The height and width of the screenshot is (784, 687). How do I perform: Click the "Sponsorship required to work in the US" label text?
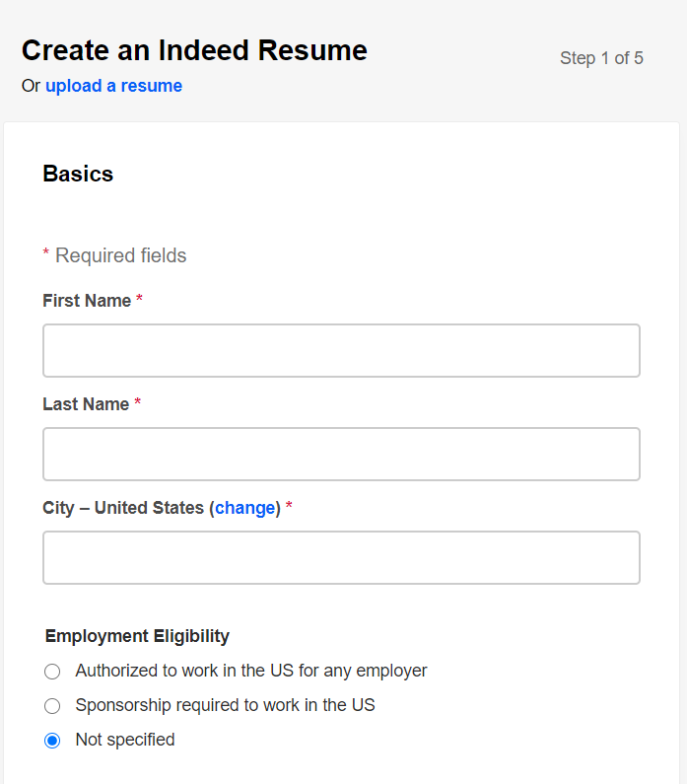[x=225, y=705]
